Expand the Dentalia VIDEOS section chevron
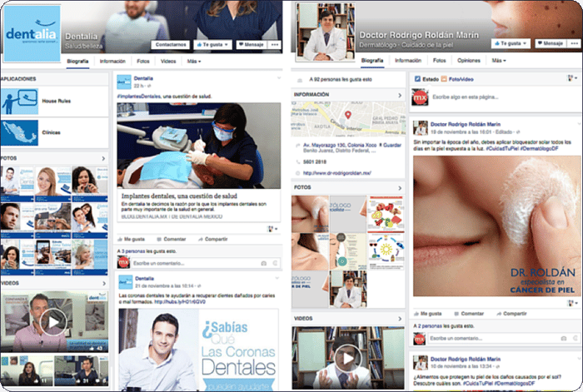The height and width of the screenshot is (392, 583). [x=104, y=283]
